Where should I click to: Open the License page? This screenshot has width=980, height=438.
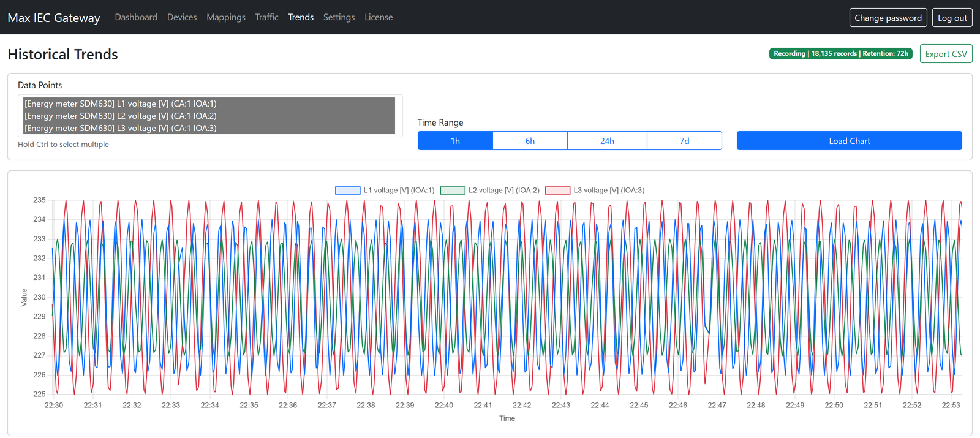[379, 17]
